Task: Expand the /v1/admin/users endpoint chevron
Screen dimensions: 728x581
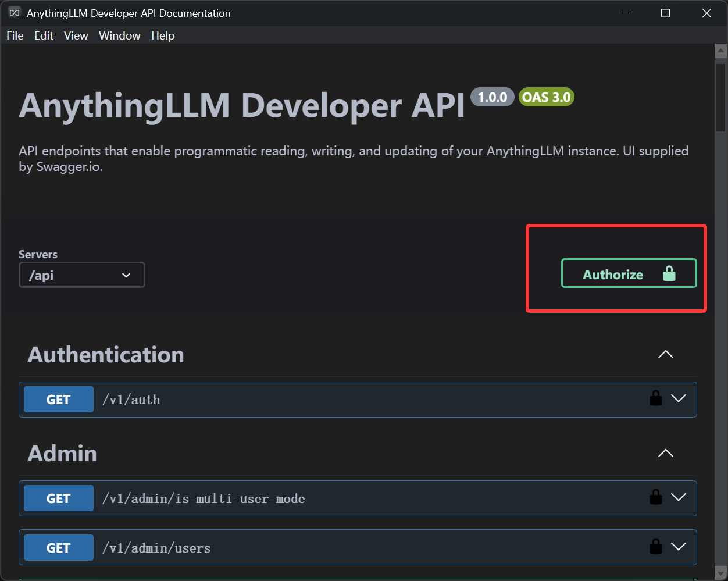Action: [x=679, y=547]
